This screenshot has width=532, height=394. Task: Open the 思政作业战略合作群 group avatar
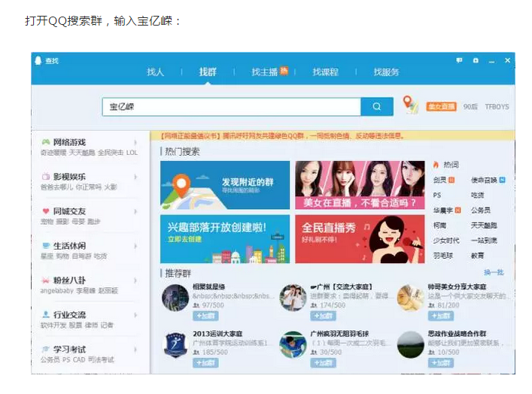[411, 345]
